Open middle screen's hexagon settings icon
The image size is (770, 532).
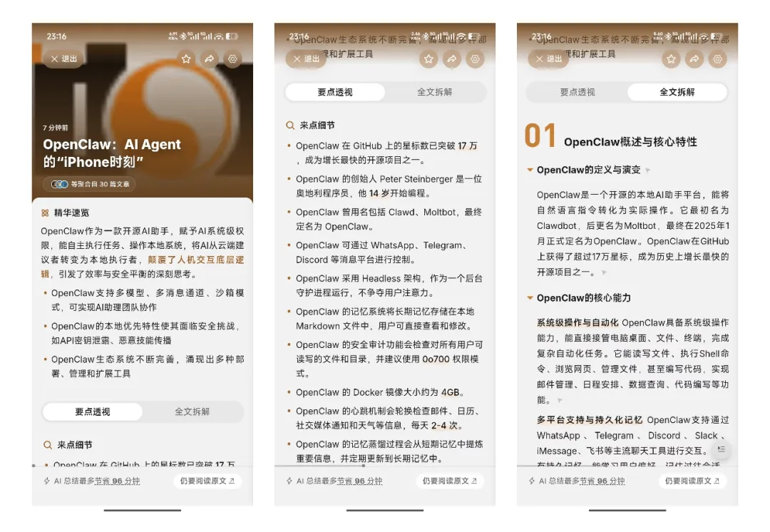coord(475,59)
